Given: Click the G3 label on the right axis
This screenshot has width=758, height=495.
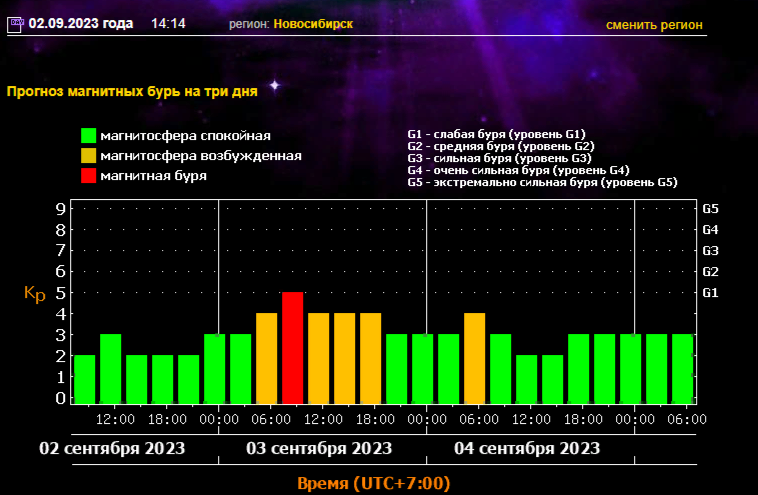Looking at the screenshot, I should pos(710,250).
